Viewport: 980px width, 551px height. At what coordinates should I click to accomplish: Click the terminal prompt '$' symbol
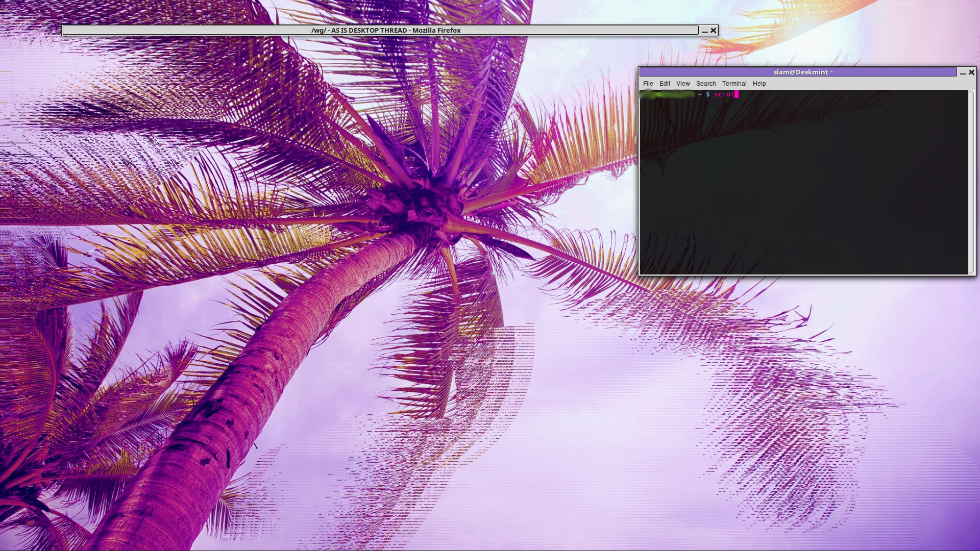[x=707, y=94]
